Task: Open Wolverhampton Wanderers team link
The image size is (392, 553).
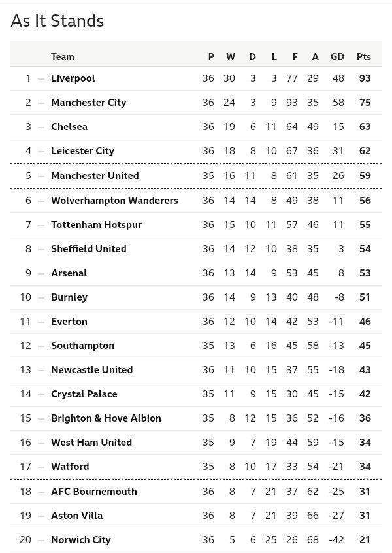Action: (x=114, y=201)
